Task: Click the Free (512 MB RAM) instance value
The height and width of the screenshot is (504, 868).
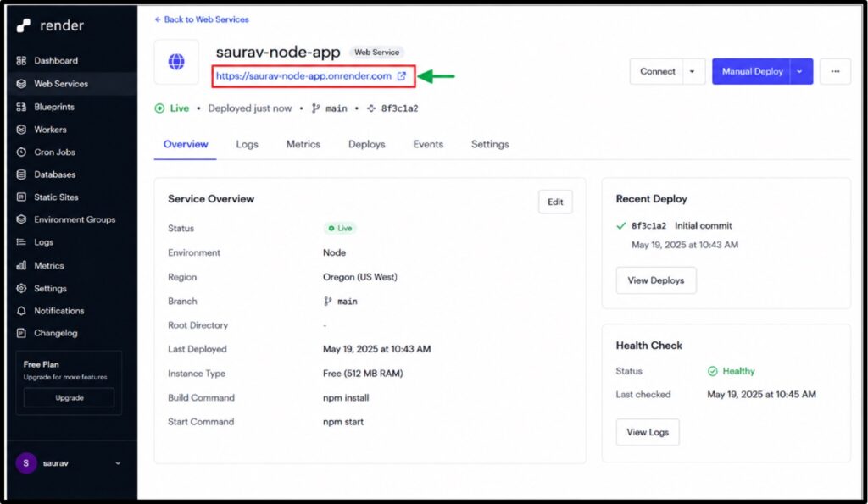Action: click(363, 374)
